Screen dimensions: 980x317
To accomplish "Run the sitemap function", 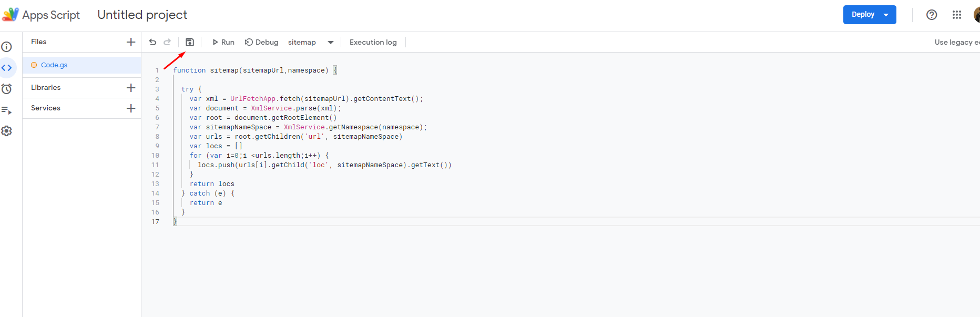I will coord(223,42).
